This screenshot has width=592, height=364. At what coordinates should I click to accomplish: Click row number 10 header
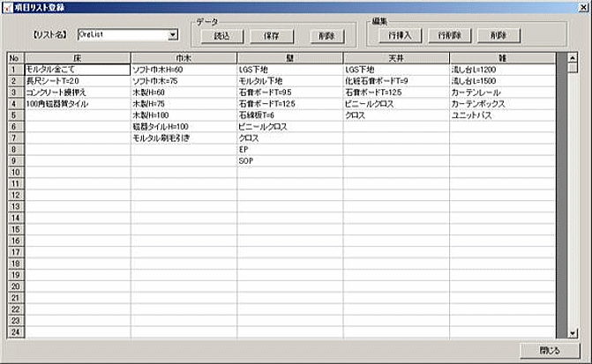tap(14, 172)
